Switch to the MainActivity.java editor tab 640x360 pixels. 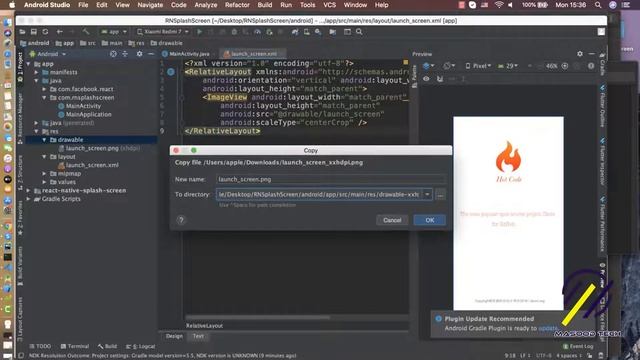point(186,54)
